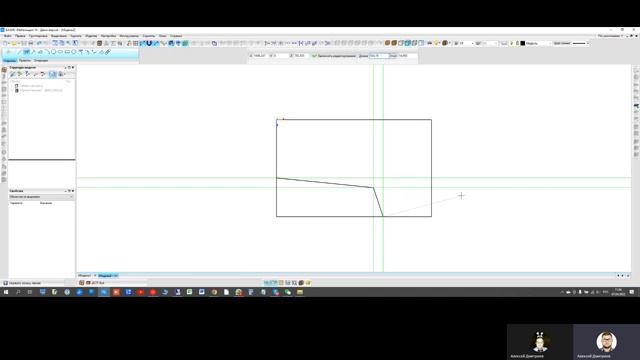Image resolution: width=640 pixels, height=360 pixels.
Task: Open the Инструменты menu
Action: 129,36
